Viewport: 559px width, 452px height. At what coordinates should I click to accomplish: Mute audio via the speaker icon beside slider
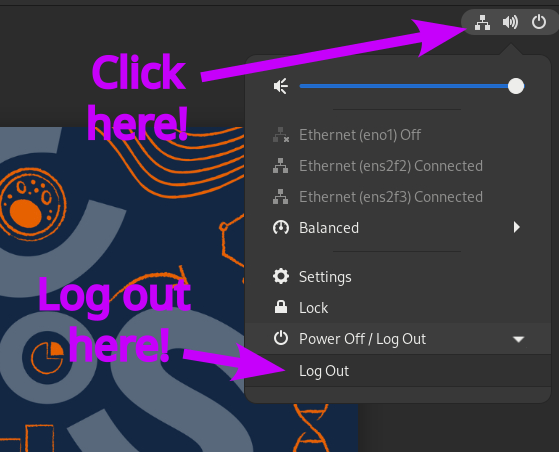[281, 86]
